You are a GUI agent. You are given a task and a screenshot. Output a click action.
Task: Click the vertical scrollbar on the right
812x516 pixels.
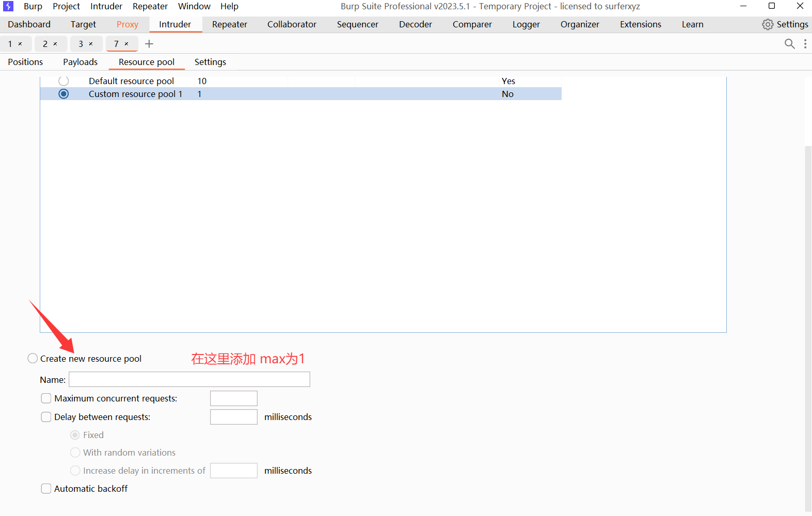pyautogui.click(x=808, y=328)
